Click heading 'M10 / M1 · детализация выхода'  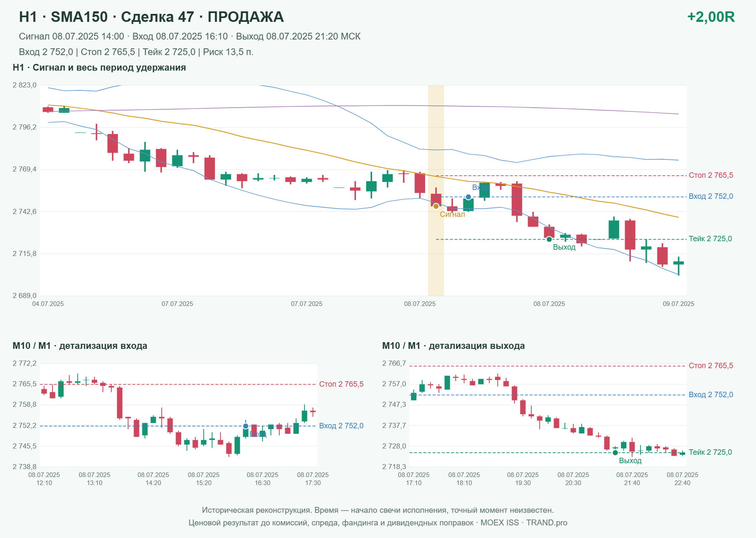point(453,346)
